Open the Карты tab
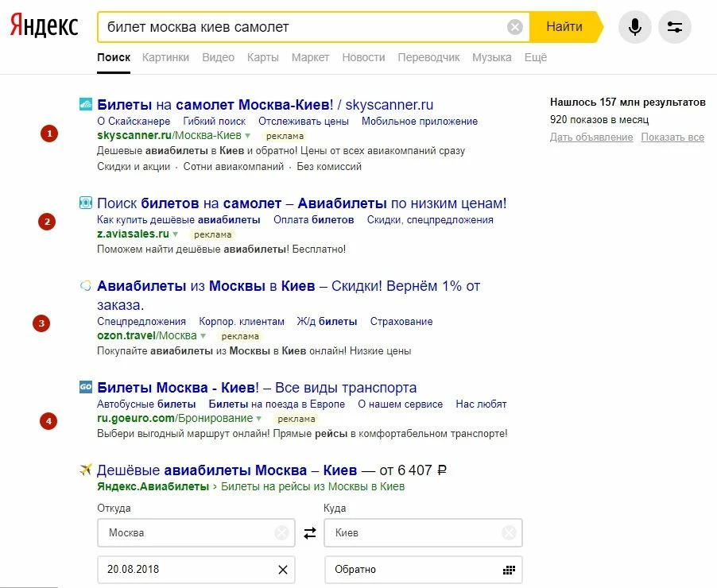This screenshot has width=717, height=588. tap(263, 58)
